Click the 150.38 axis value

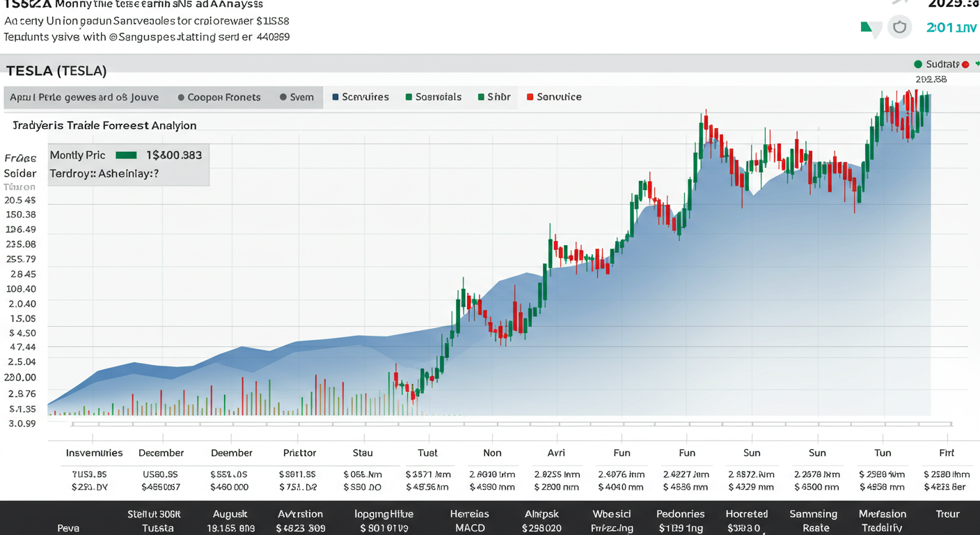(x=20, y=215)
